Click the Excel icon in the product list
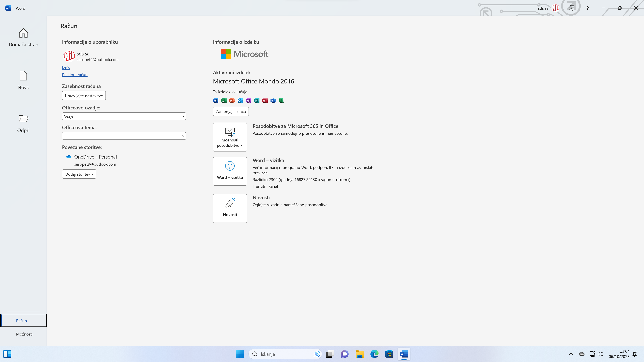 coord(224,101)
